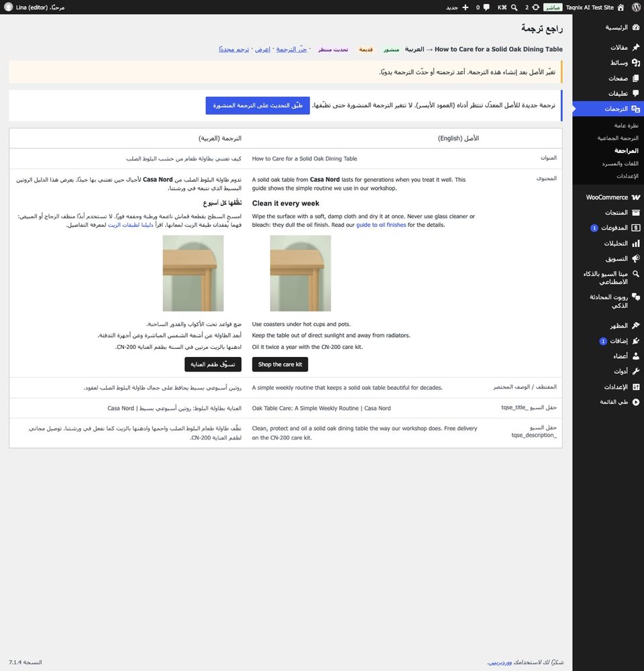The image size is (644, 671).
Task: Click the المقتطف / الوصف المختصر row label
Action: coord(525,387)
